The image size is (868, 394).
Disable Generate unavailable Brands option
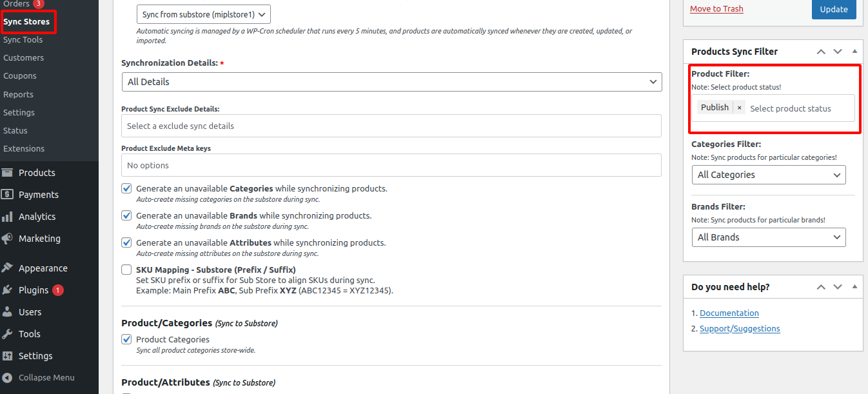coord(126,216)
